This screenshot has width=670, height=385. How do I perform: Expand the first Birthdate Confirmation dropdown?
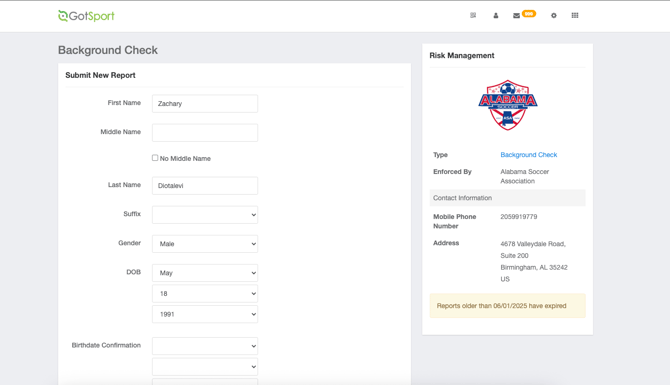click(x=205, y=346)
